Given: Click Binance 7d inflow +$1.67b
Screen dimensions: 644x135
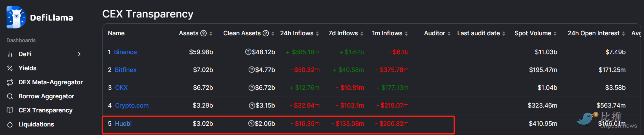Looking at the screenshot, I should pos(352,52).
